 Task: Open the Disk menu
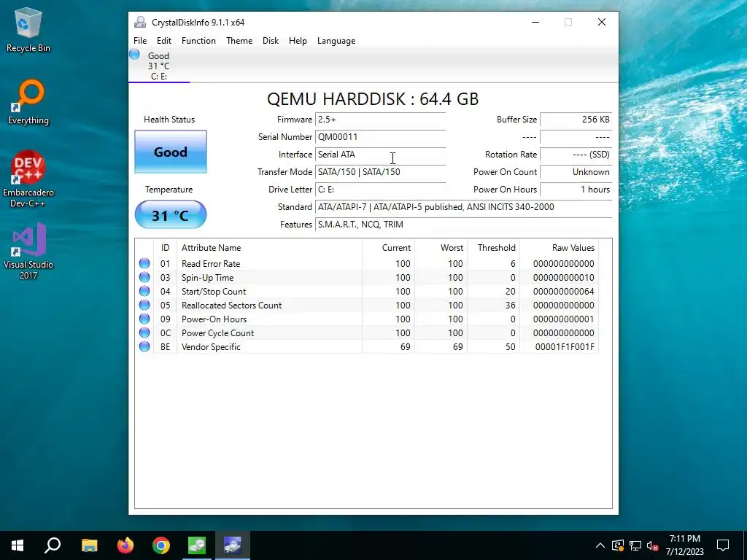tap(271, 41)
